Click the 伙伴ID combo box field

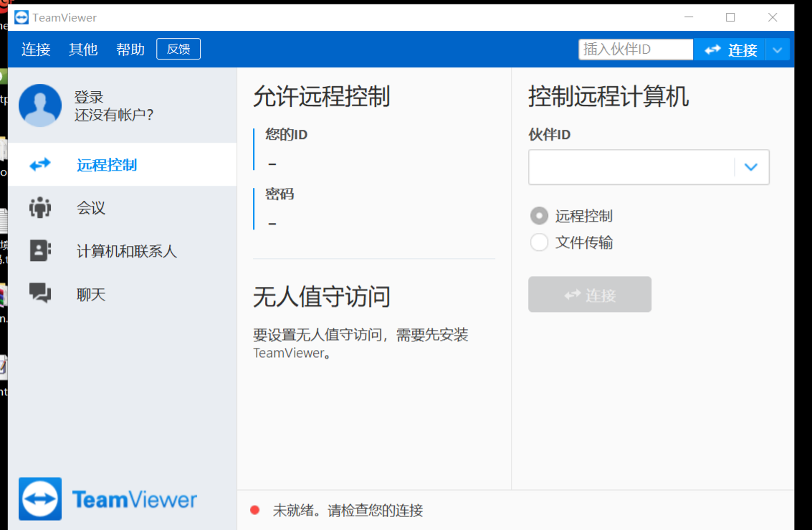pyautogui.click(x=649, y=167)
